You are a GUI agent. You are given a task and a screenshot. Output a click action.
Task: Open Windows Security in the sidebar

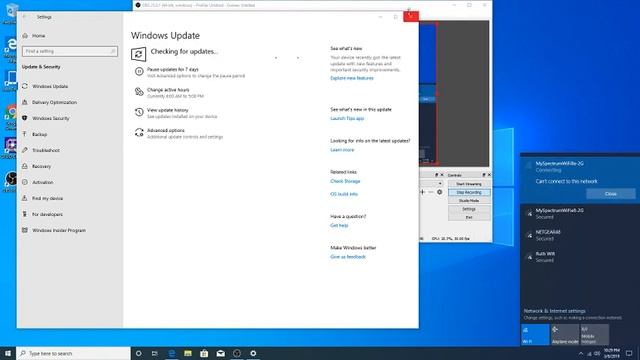pos(51,118)
